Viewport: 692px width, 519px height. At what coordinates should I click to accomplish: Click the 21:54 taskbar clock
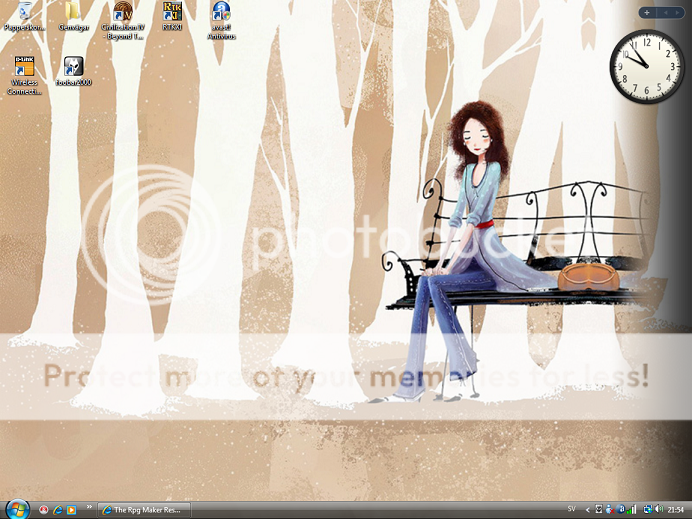(677, 510)
